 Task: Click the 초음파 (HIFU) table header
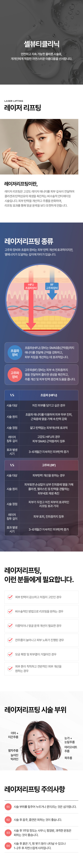49,395
